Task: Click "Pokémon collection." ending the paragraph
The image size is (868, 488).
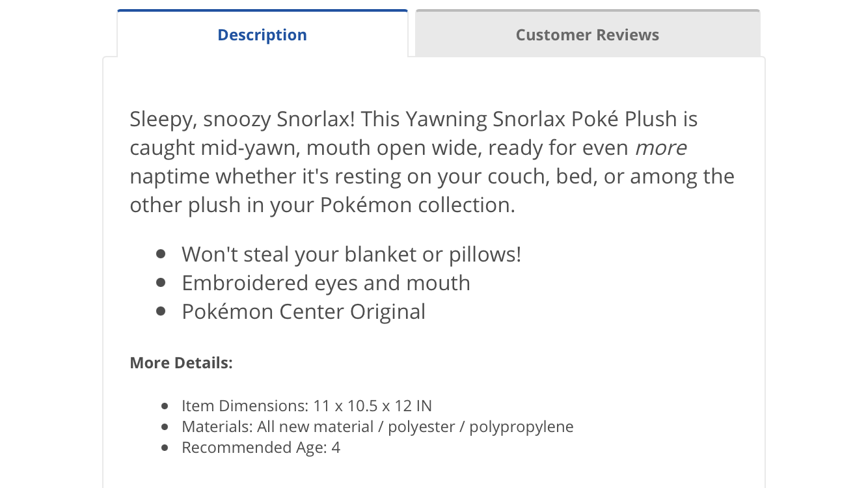Action: tap(417, 206)
